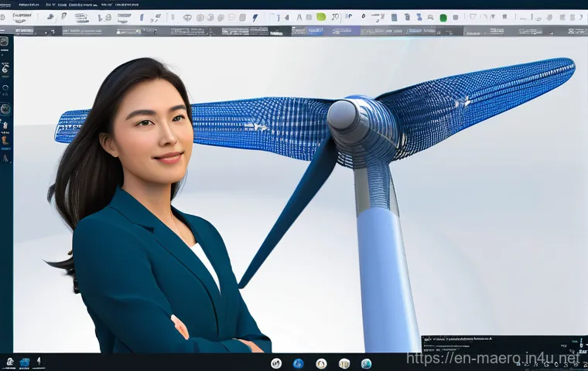Screen dimensions: 588x371
Task: Click the shield outline toolbar icon
Action: pos(473,17)
